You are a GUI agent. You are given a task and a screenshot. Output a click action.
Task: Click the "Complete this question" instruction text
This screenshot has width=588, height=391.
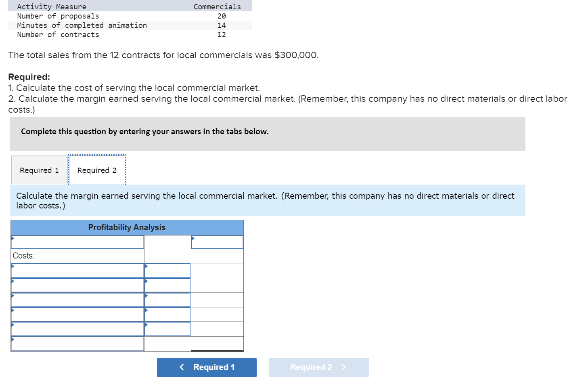pos(144,131)
